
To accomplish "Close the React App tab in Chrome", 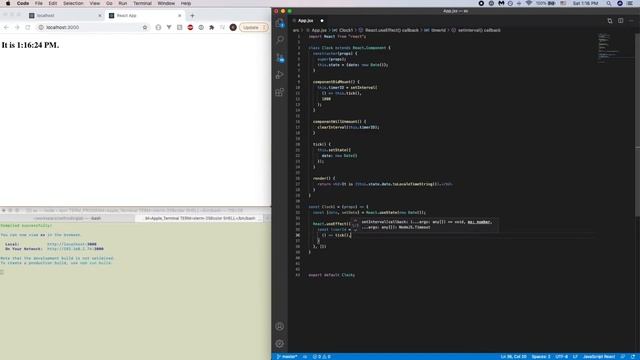I will pyautogui.click(x=180, y=16).
